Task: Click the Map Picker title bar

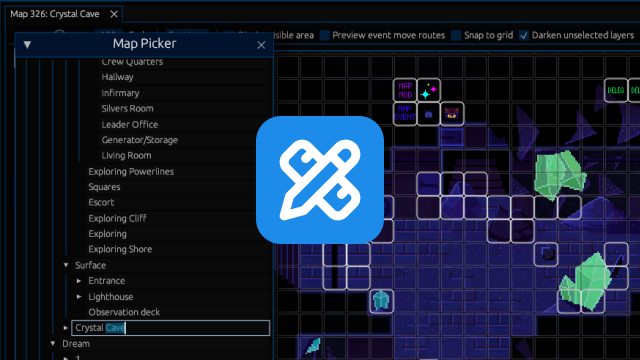Action: [144, 44]
